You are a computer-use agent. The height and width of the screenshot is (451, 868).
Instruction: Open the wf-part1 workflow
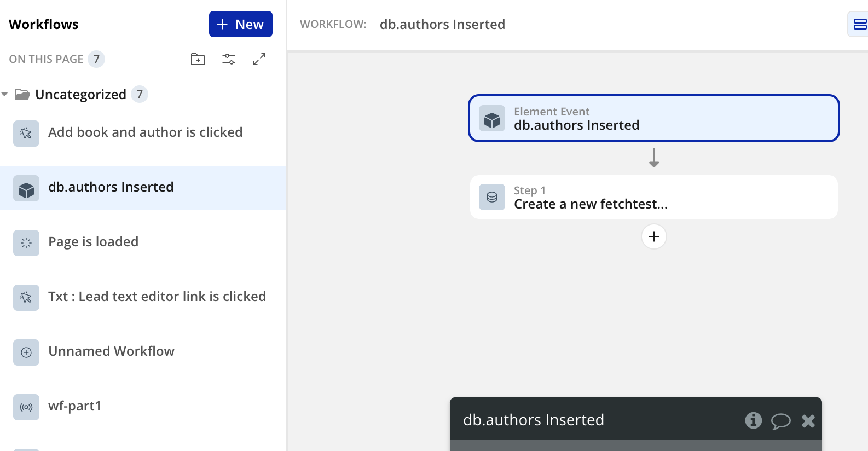pyautogui.click(x=143, y=407)
